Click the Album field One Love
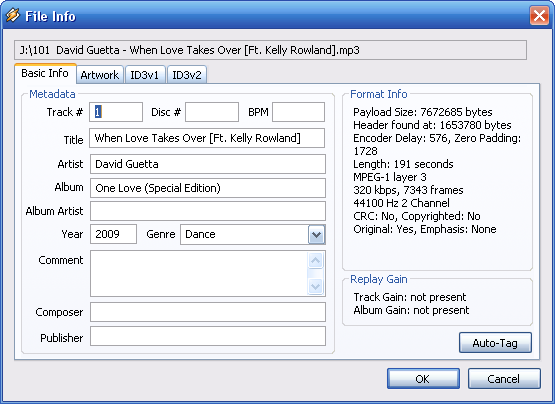This screenshot has height=404, width=555. [208, 188]
